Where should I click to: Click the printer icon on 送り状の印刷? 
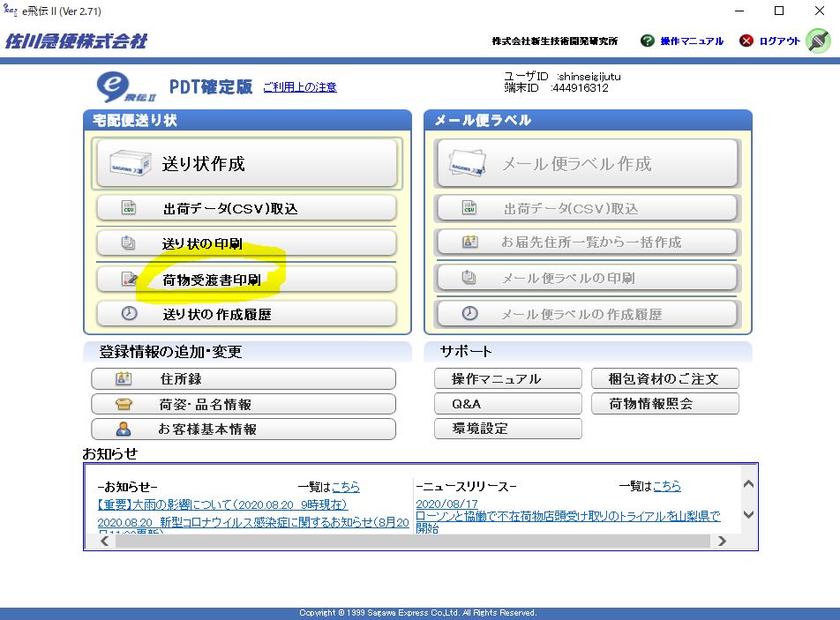pos(129,243)
